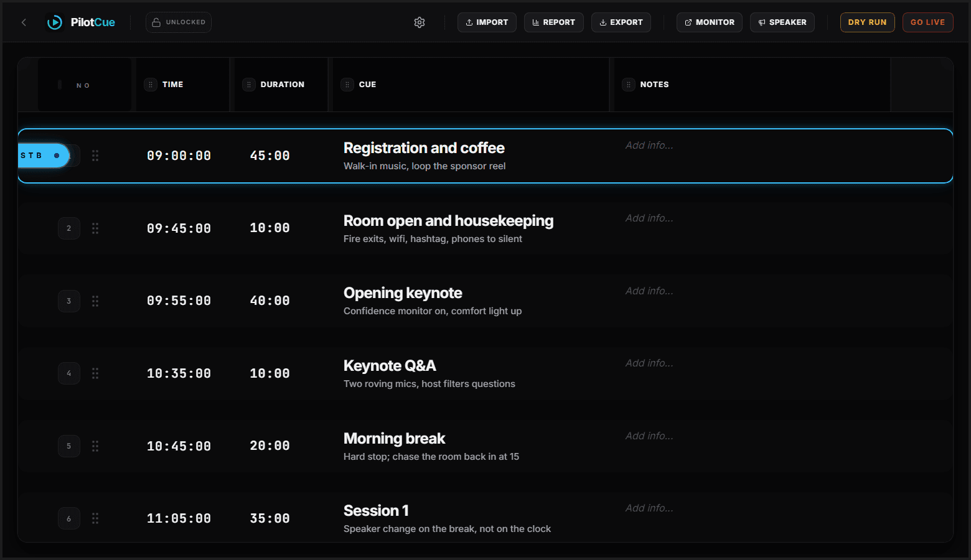
Task: Click the Room open and housekeeping title
Action: tap(448, 221)
